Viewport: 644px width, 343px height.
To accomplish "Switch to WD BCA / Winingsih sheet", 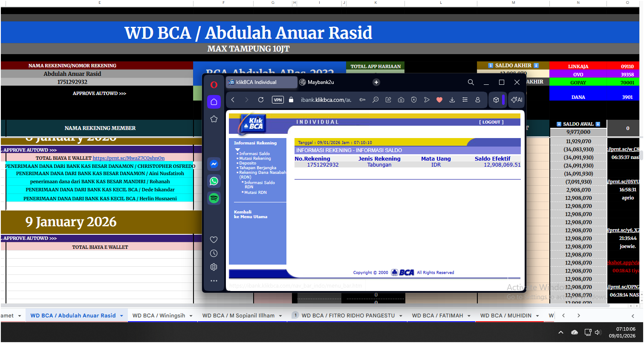I will click(159, 316).
